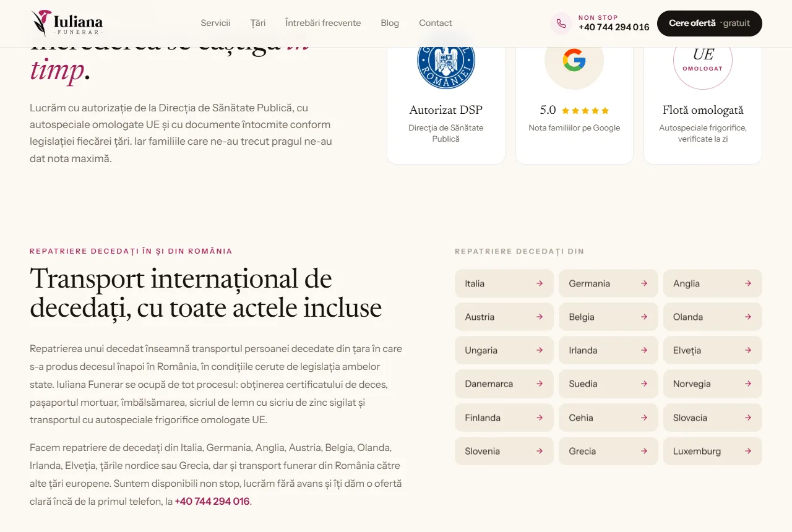Click the Cere ofertă gratuit button
This screenshot has width=792, height=532.
710,24
